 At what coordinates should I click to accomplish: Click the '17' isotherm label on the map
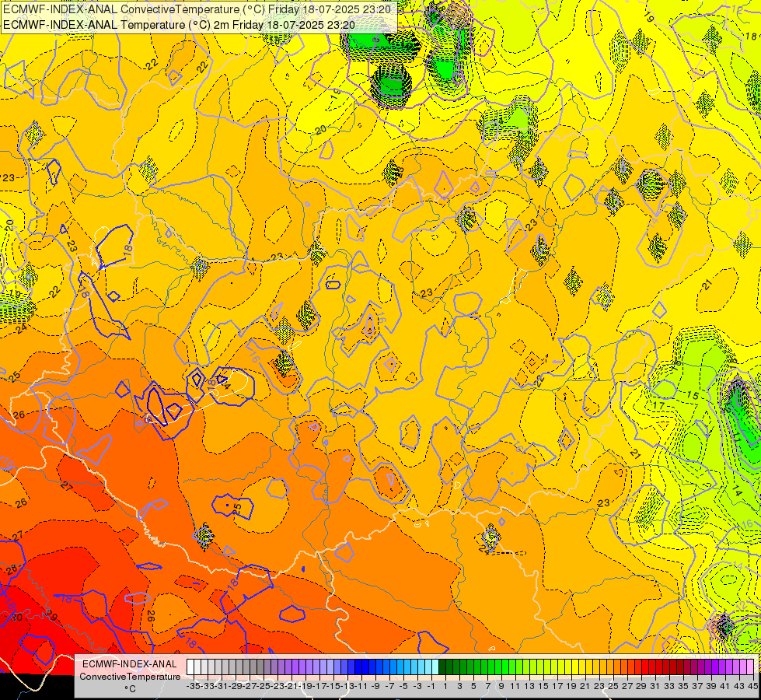click(658, 406)
